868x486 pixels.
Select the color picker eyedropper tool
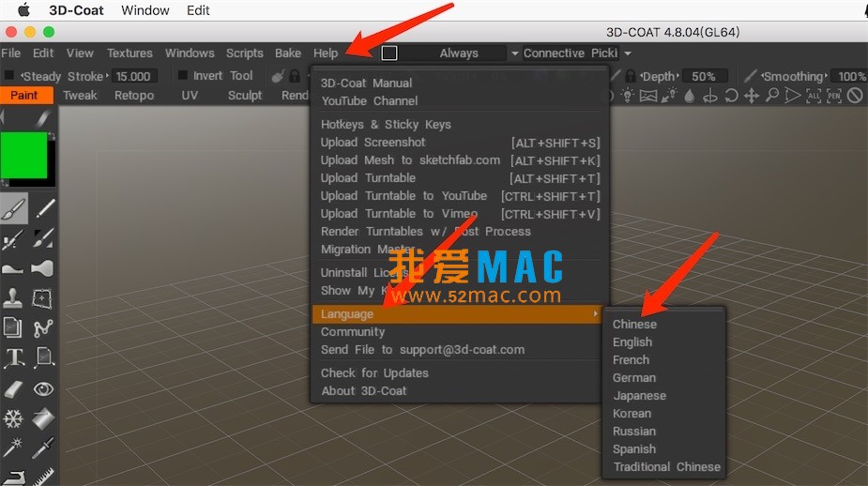42,448
